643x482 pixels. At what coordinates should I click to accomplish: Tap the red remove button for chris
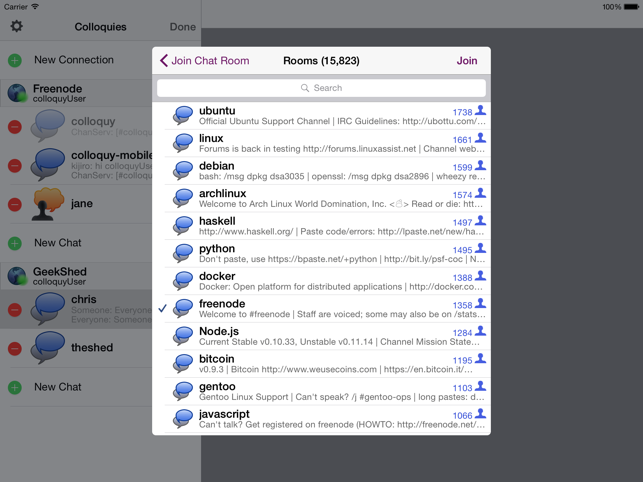pyautogui.click(x=15, y=310)
